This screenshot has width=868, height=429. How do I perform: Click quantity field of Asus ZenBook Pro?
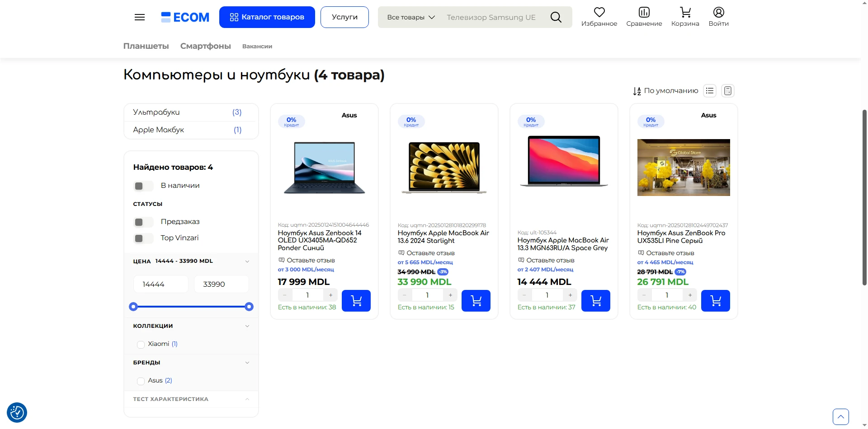click(x=667, y=295)
